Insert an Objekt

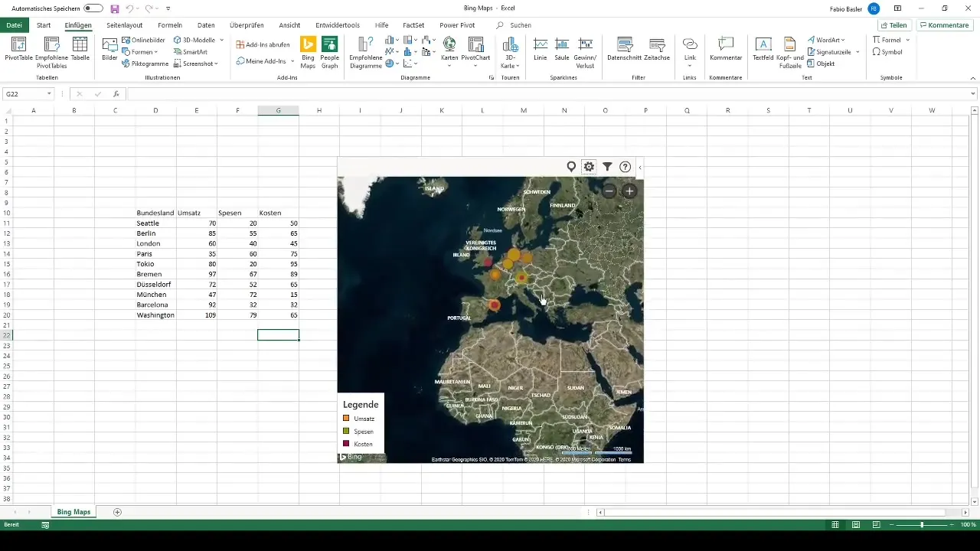[821, 64]
